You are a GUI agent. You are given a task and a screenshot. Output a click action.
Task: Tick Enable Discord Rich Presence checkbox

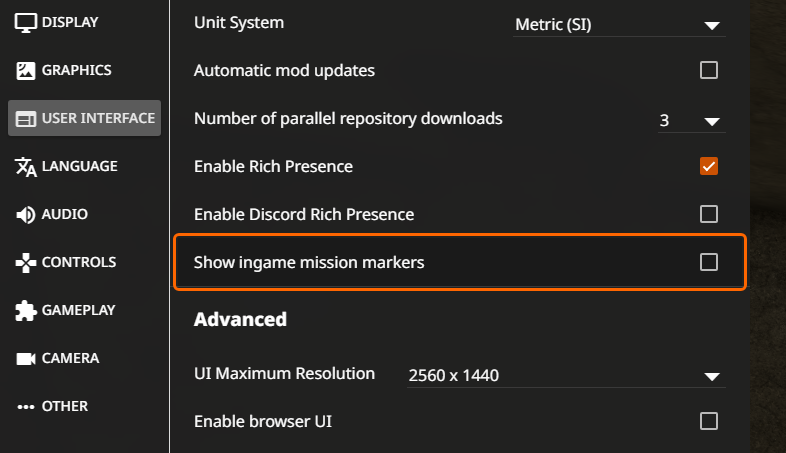[709, 214]
